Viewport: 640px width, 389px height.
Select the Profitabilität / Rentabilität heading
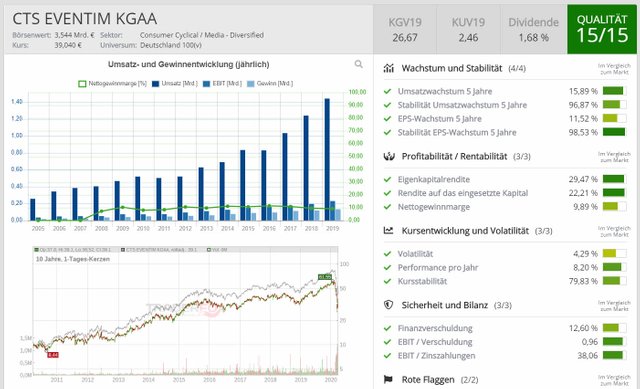point(454,156)
